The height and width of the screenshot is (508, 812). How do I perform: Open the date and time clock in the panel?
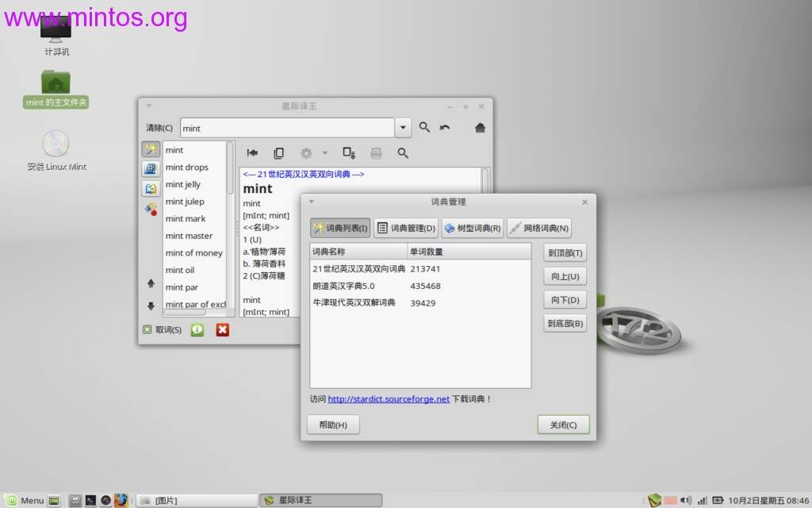(x=768, y=500)
